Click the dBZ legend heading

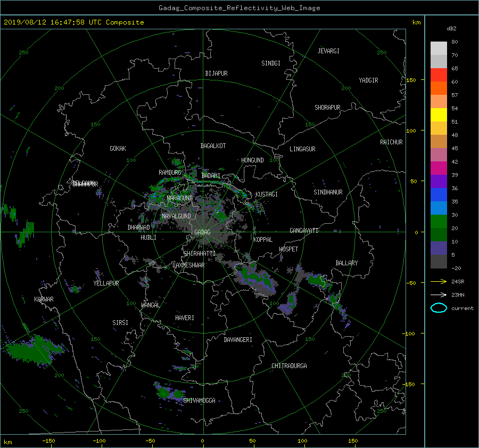pos(451,29)
